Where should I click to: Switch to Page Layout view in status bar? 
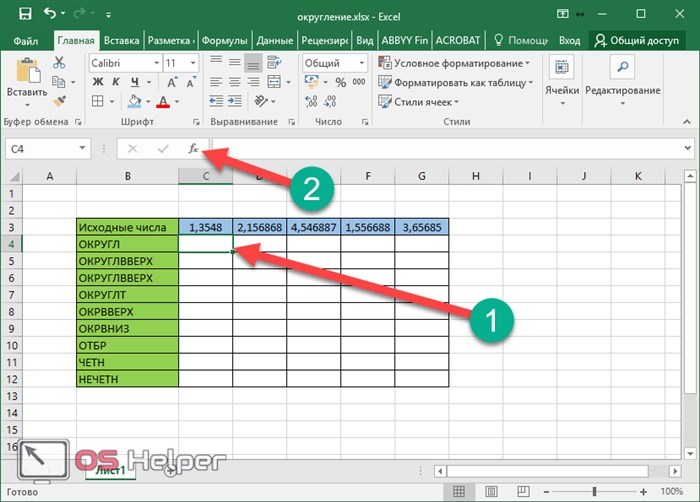[x=491, y=492]
